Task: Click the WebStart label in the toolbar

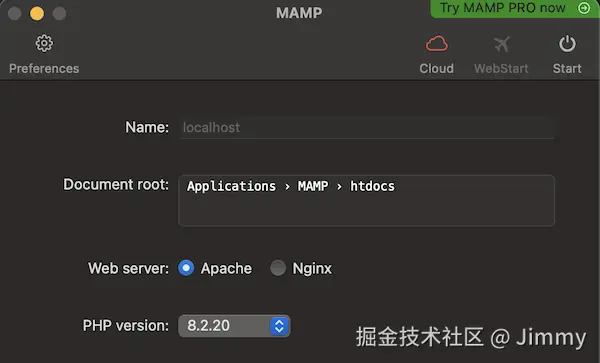Action: [501, 68]
